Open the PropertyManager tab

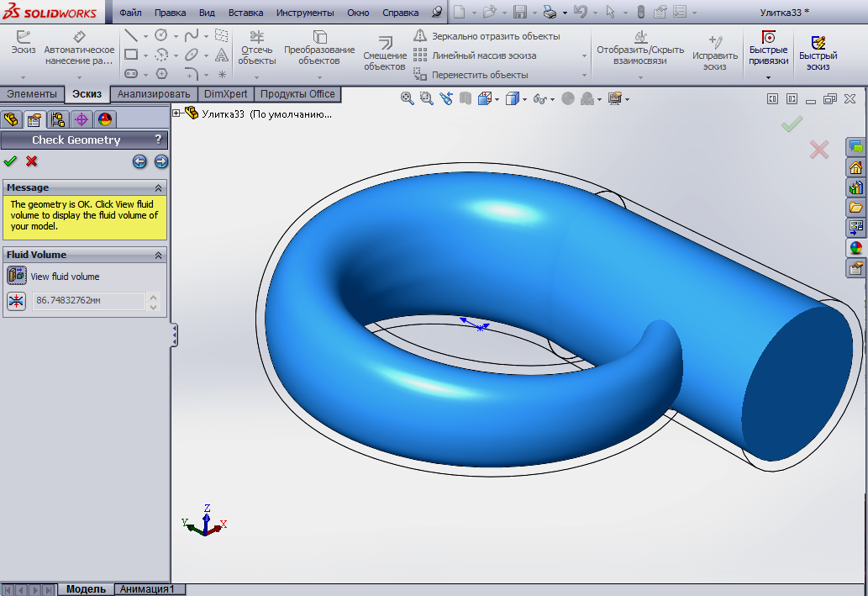click(x=34, y=119)
